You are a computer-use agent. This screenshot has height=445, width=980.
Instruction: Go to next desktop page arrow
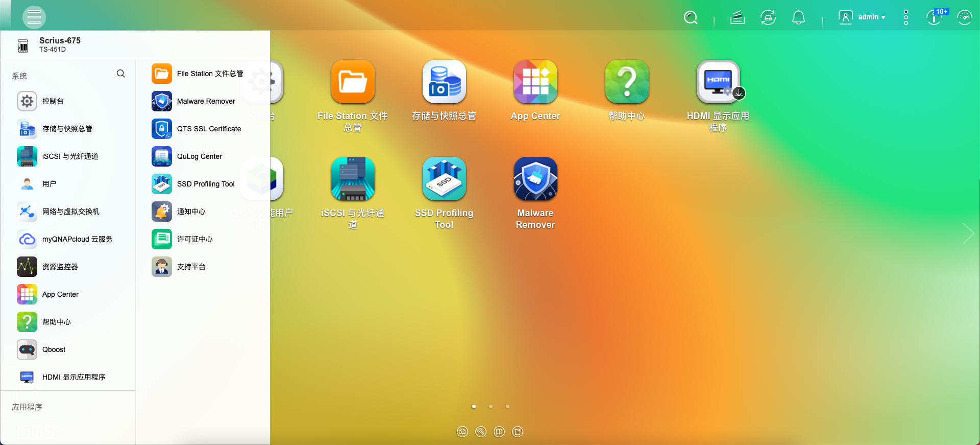[x=968, y=233]
